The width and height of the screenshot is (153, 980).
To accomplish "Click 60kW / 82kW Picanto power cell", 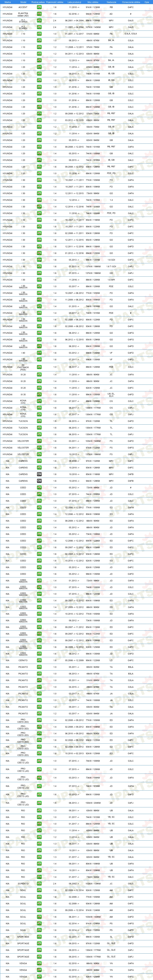I will pos(93,667).
